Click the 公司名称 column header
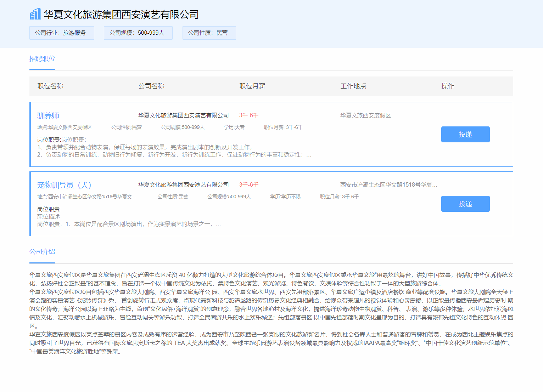This screenshot has width=543, height=392. tap(151, 86)
